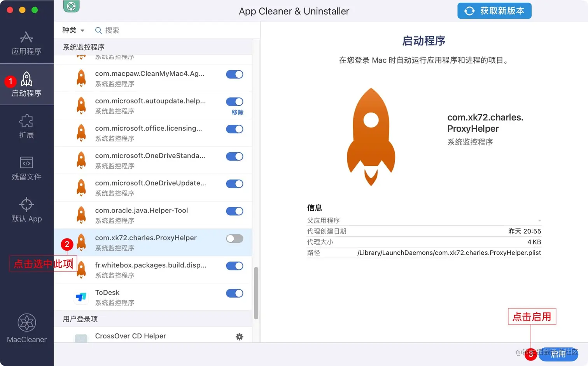Disable com.oracle.java.Helper-Tool switch
588x366 pixels.
point(234,211)
